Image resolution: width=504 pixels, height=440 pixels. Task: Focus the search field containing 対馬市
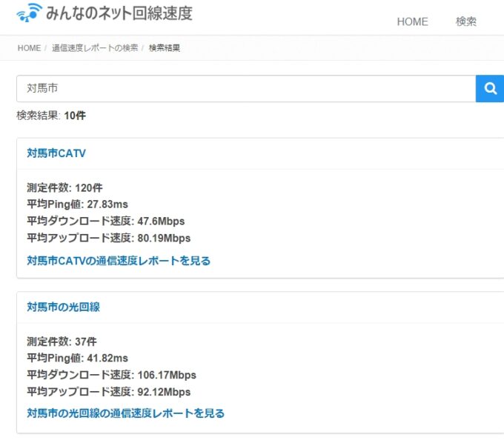pos(245,89)
